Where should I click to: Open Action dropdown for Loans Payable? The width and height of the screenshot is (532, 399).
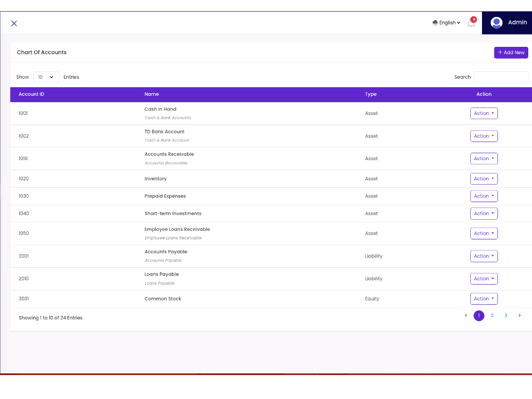click(484, 279)
